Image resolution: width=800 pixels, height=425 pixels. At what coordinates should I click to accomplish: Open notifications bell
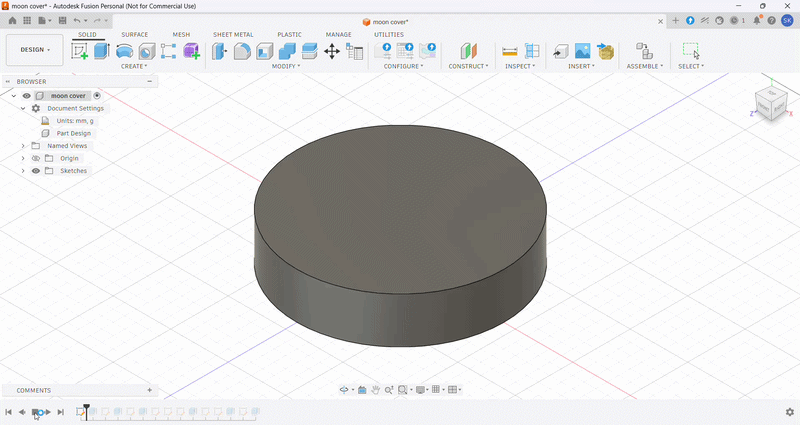[x=757, y=20]
